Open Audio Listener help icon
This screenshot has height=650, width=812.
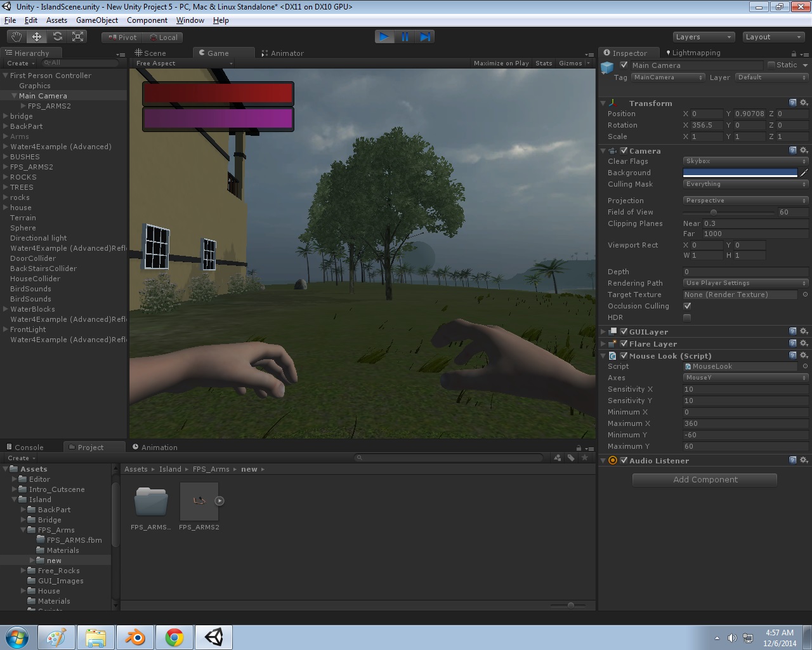pos(793,460)
